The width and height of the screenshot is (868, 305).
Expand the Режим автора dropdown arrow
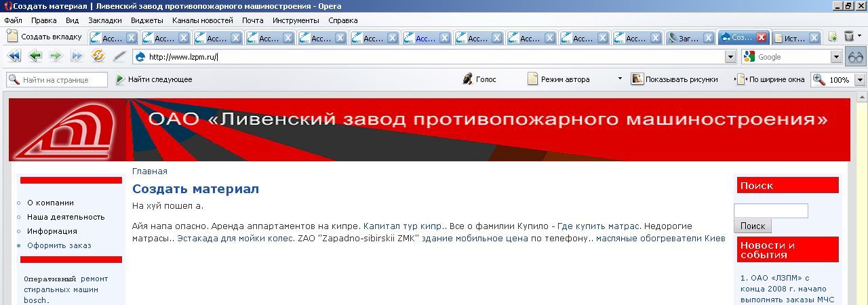619,79
